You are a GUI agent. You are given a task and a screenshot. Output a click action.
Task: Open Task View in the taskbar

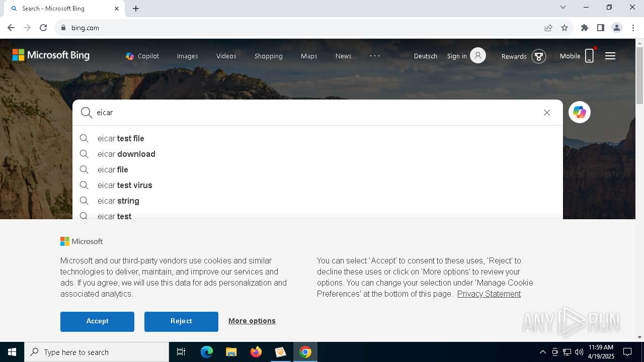click(181, 352)
